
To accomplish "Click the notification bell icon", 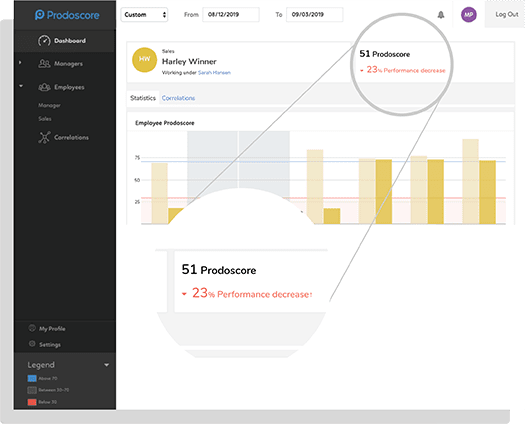I will click(441, 15).
